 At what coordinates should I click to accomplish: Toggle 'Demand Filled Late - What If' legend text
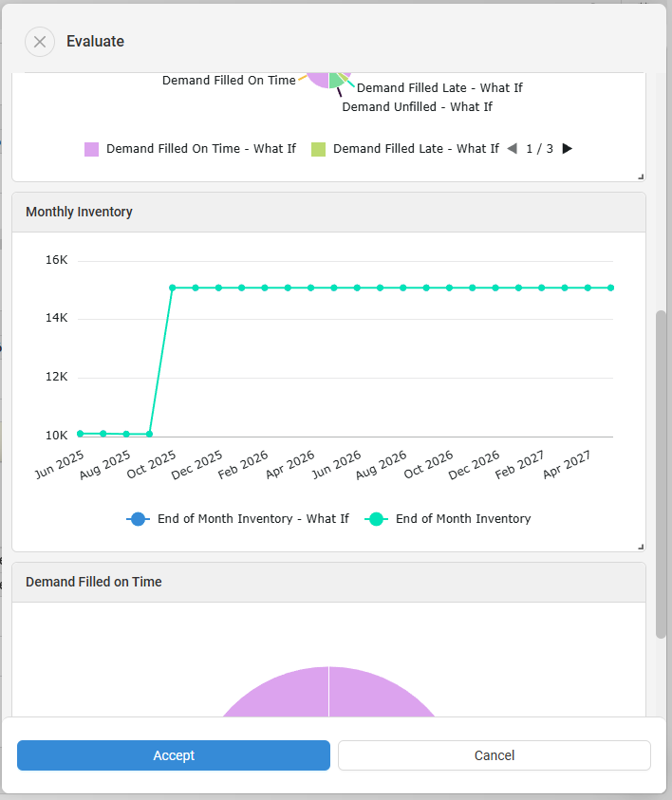pyautogui.click(x=416, y=149)
